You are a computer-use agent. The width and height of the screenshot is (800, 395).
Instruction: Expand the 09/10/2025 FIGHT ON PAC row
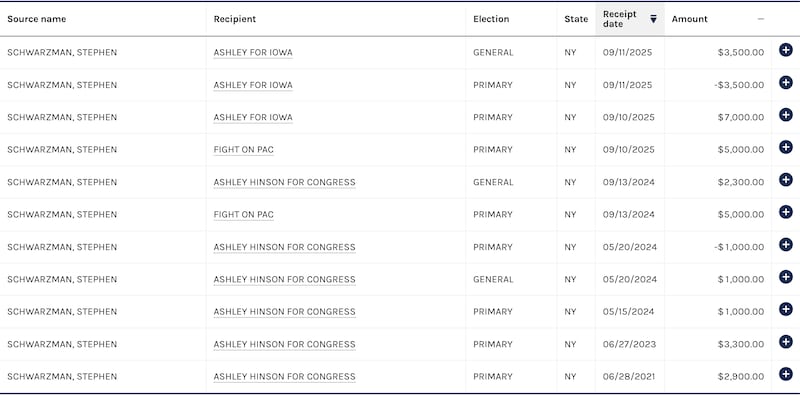(x=786, y=147)
